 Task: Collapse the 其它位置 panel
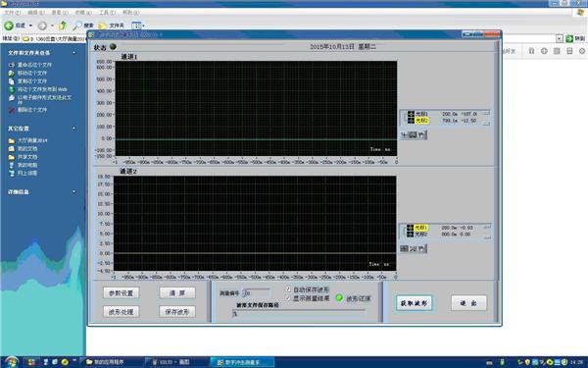pos(73,129)
